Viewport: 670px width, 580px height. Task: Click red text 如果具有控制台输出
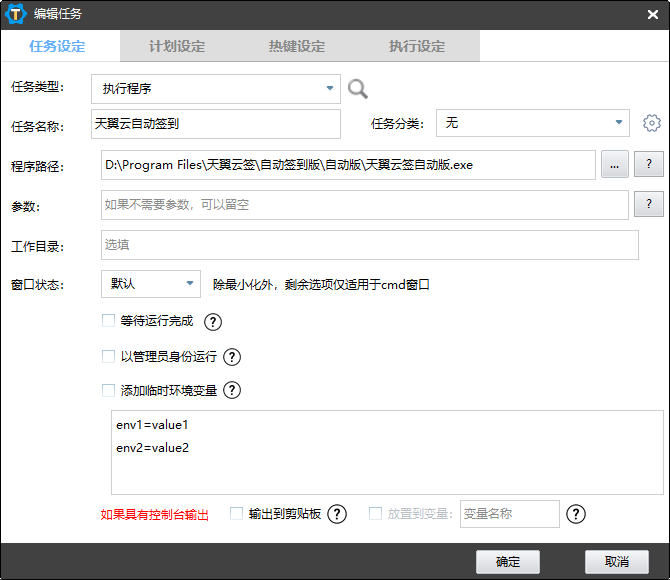[155, 515]
